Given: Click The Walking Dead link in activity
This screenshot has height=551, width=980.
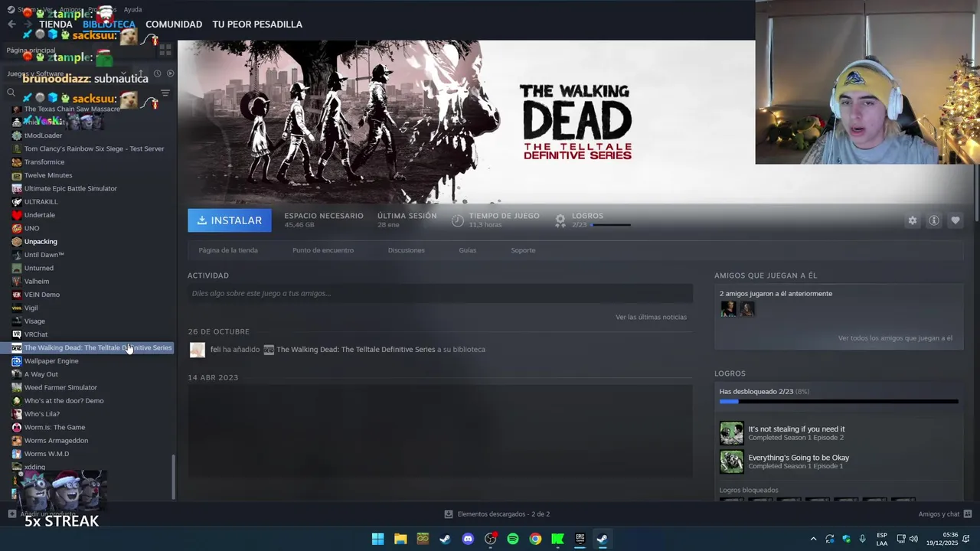Looking at the screenshot, I should pos(355,350).
